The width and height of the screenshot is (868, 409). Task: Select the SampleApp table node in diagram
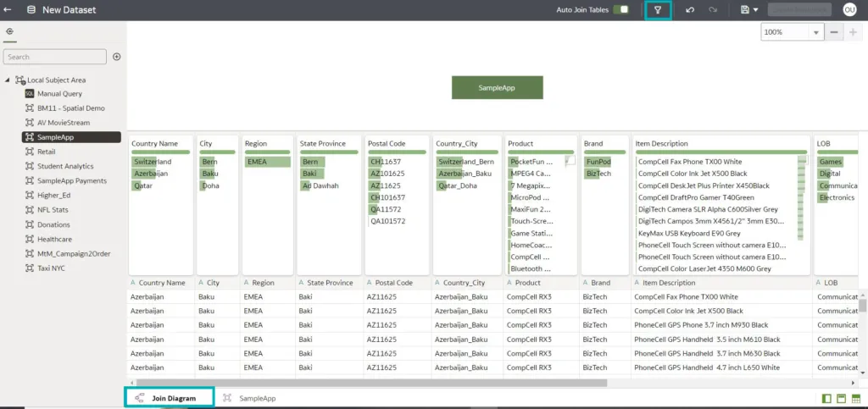tap(497, 87)
